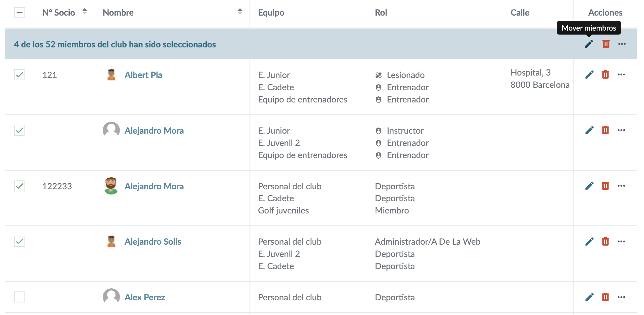Delete all selected members via red trash icon
The height and width of the screenshot is (315, 644).
coord(606,44)
